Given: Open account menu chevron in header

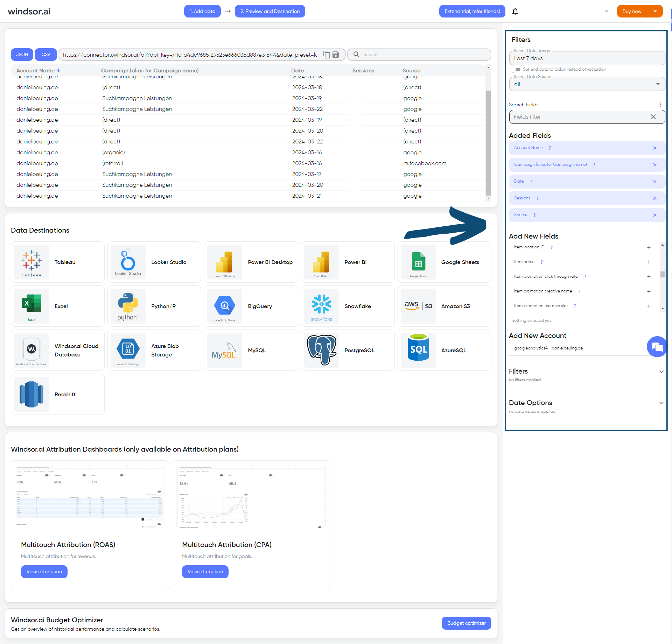Looking at the screenshot, I should coord(607,11).
